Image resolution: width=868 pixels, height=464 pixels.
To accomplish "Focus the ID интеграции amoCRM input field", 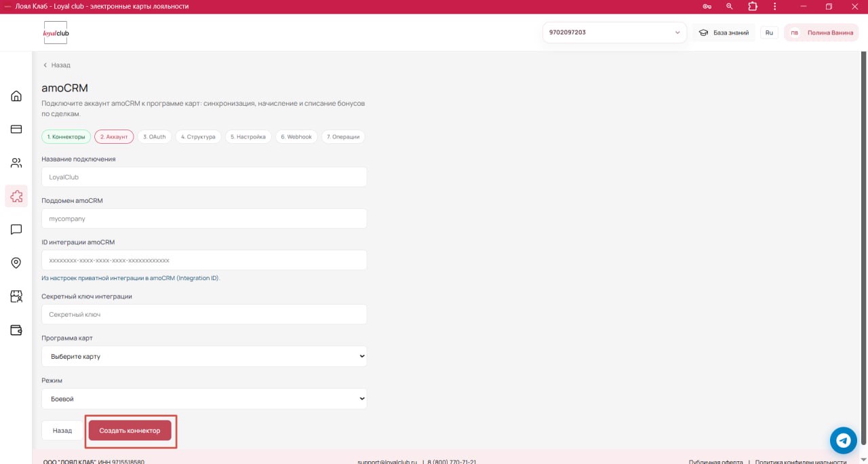I will coord(204,260).
